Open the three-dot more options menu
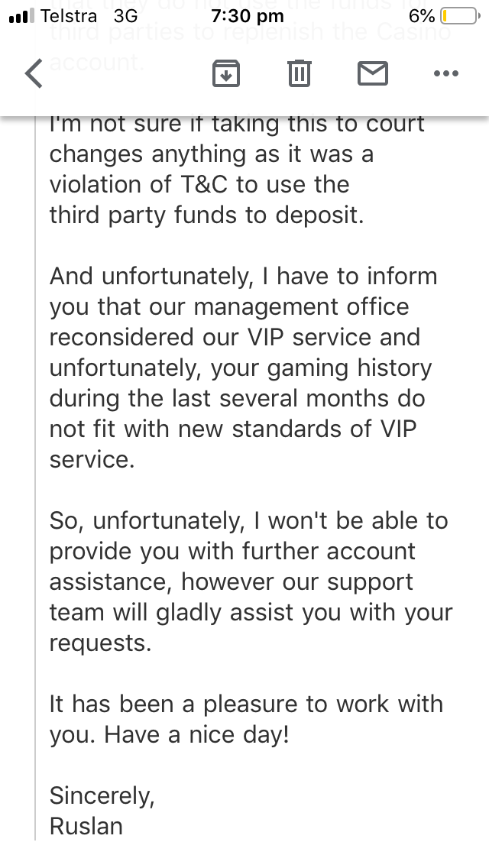Screen dimensions: 489x868 445,73
